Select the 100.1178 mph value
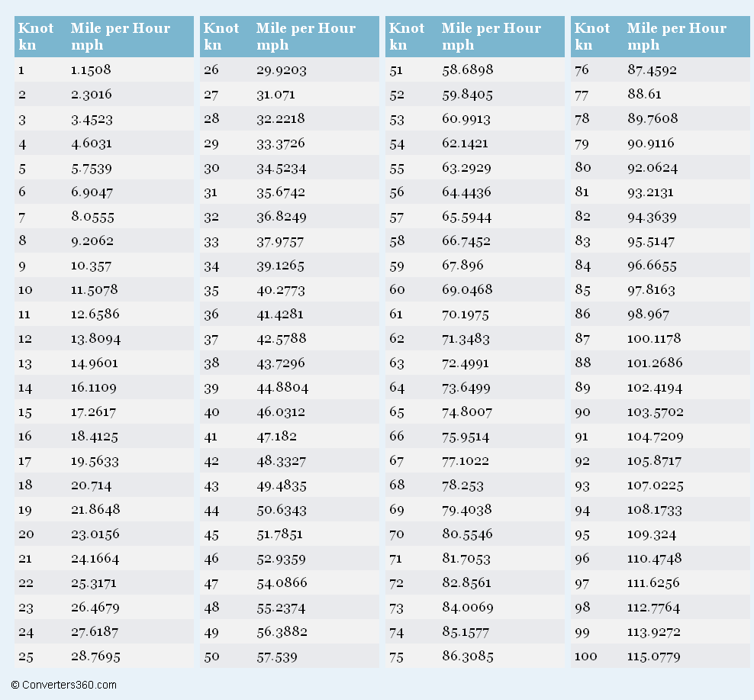This screenshot has width=754, height=700. [x=654, y=339]
